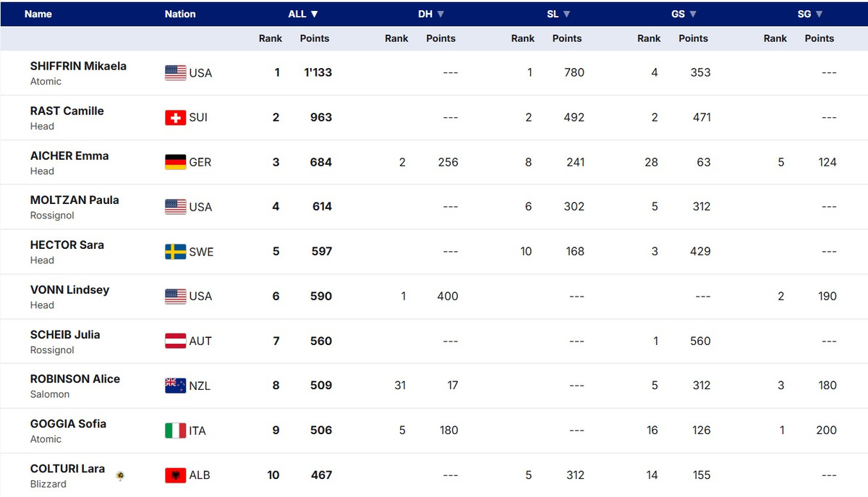Click the small badge icon beside Colturi Lara

(120, 475)
